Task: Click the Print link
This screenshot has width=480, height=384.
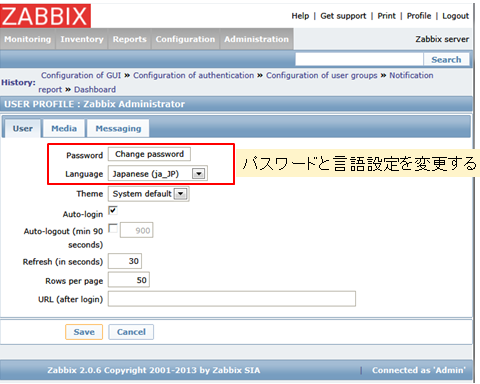Action: click(x=386, y=16)
